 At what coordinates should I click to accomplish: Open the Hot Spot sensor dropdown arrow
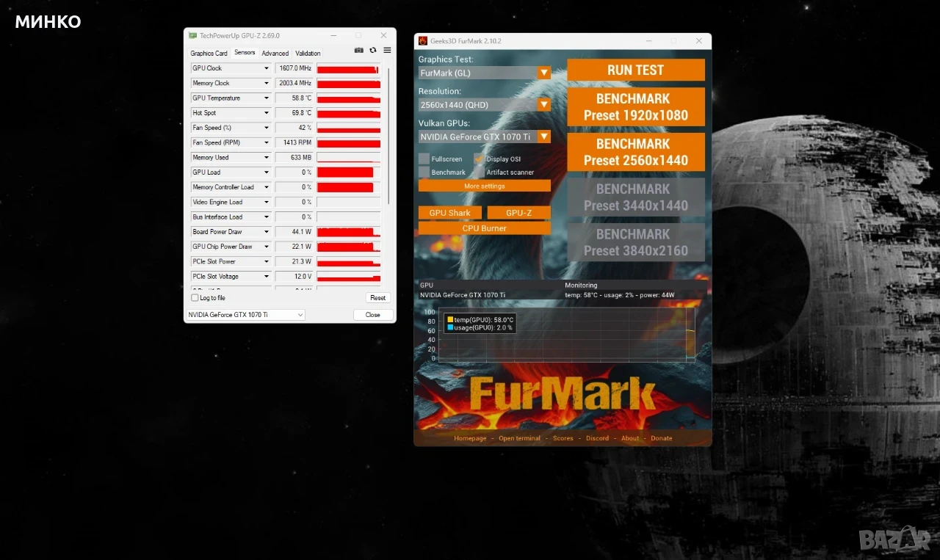tap(267, 113)
